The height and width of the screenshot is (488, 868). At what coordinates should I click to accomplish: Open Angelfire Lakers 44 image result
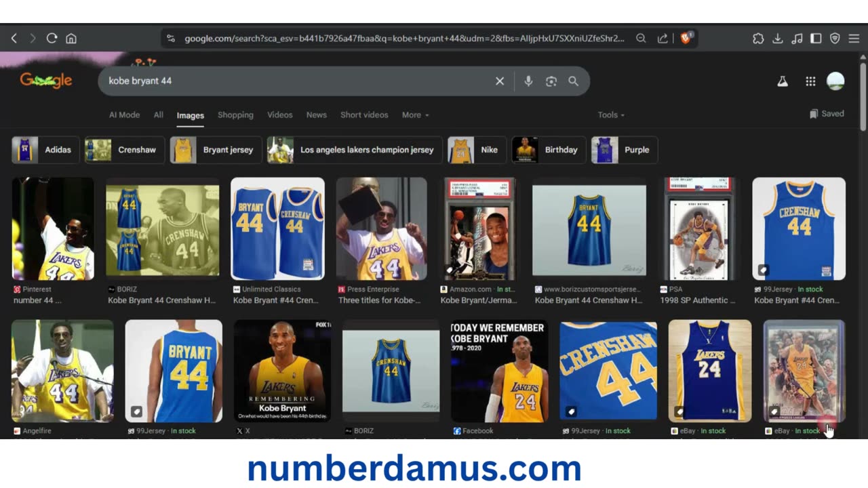click(62, 371)
